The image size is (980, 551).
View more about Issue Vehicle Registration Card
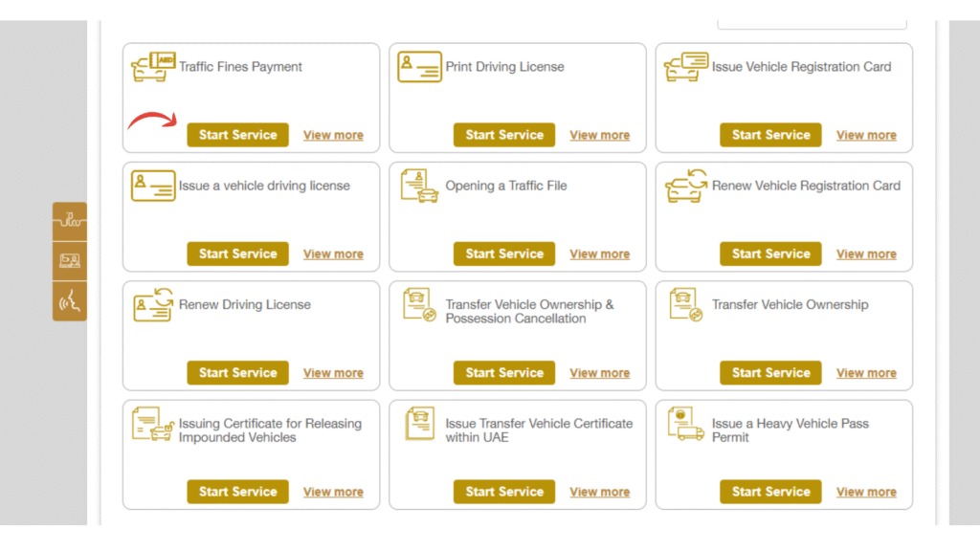866,135
